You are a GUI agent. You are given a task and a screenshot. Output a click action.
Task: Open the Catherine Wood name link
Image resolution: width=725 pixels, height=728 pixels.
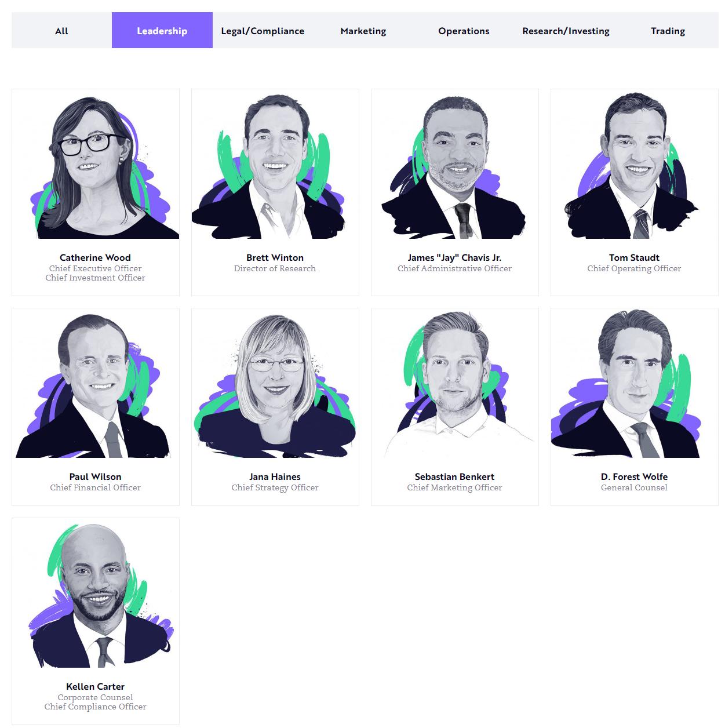tap(96, 257)
